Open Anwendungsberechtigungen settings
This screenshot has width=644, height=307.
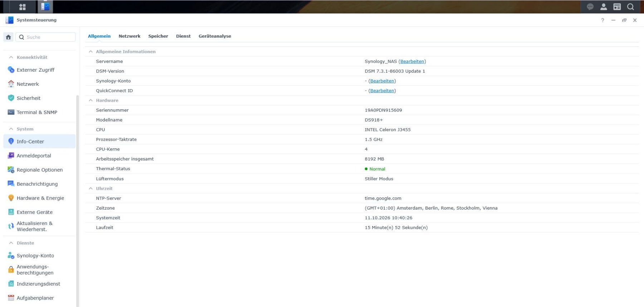(x=39, y=270)
